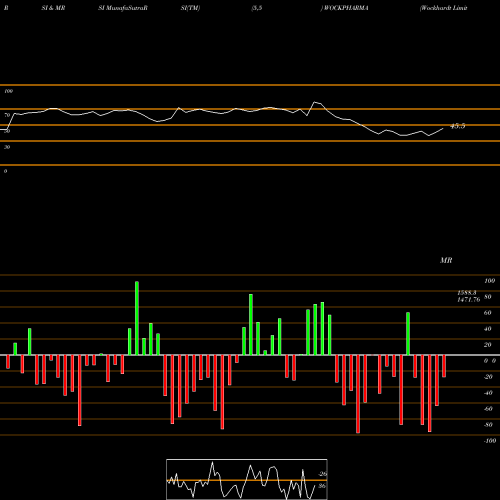
Task: Click the '0 0' zero label on MR axis
Action: 490,361
